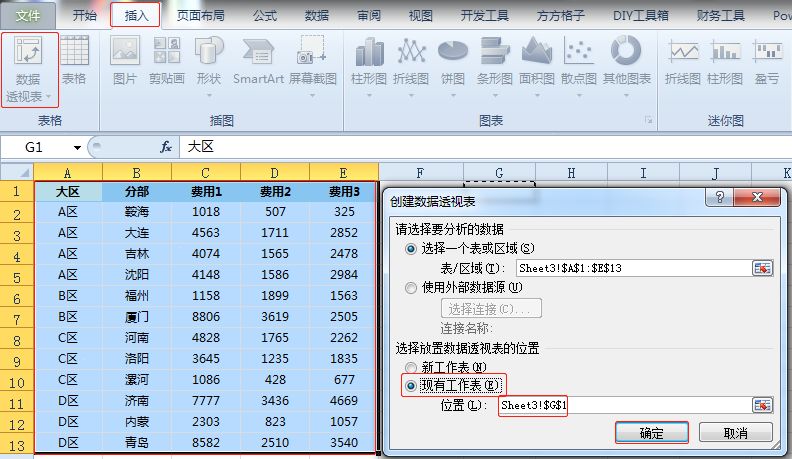
Task: Select cell containing 鞍海
Action: 136,212
